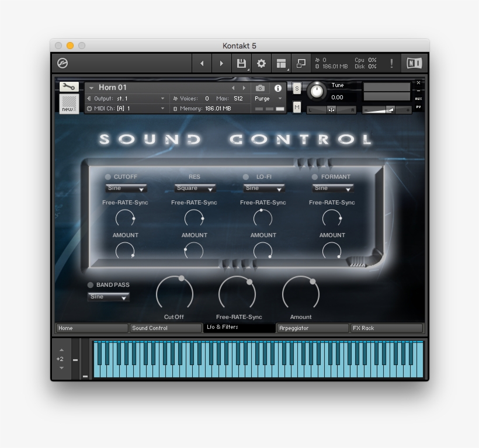479x448 pixels.
Task: Click the RES AMOUNT knob
Action: pyautogui.click(x=195, y=251)
